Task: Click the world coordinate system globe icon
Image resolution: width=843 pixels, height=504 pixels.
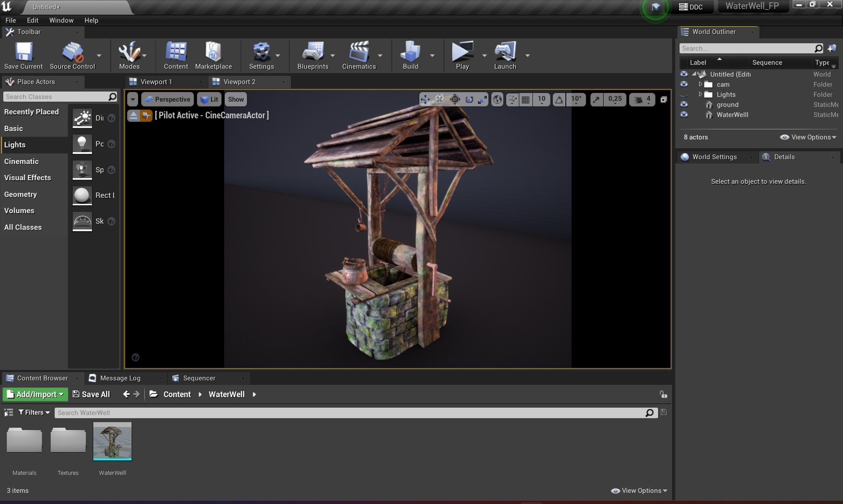Action: pos(498,99)
